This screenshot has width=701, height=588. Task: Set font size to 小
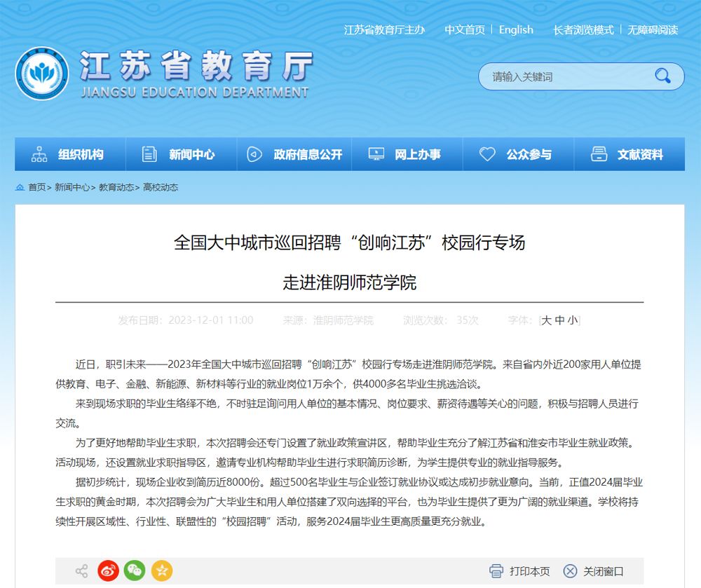point(573,320)
